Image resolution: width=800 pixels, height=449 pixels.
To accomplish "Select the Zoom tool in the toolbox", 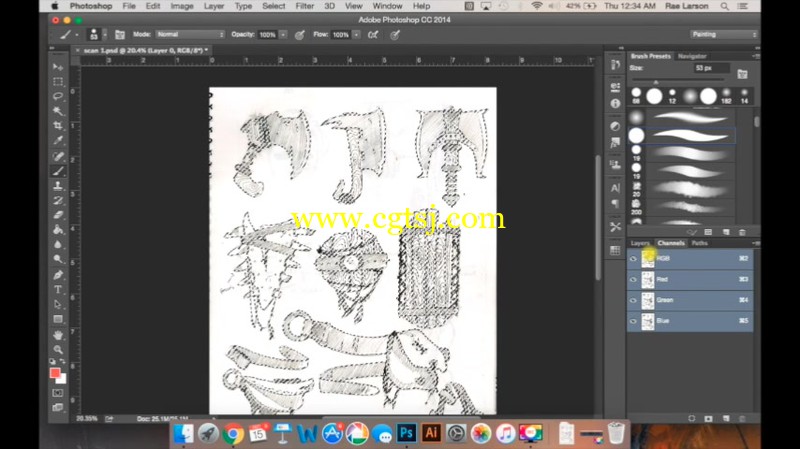I will (x=58, y=350).
